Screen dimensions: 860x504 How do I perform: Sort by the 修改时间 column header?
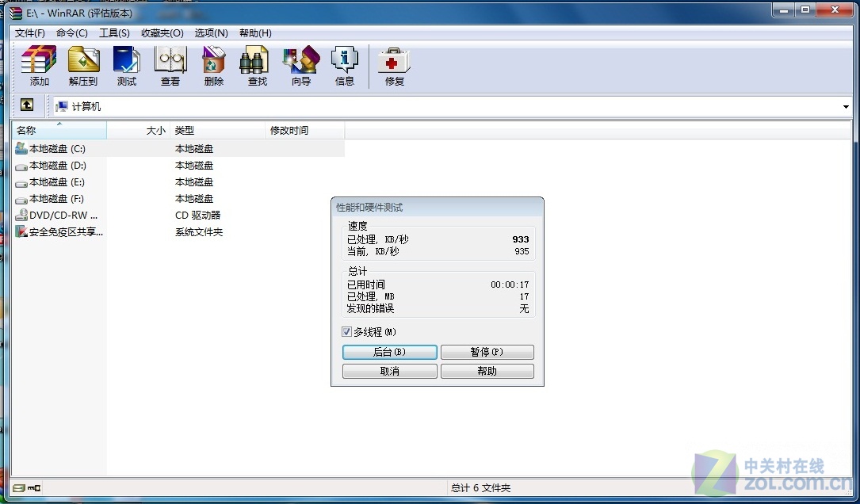(x=305, y=131)
